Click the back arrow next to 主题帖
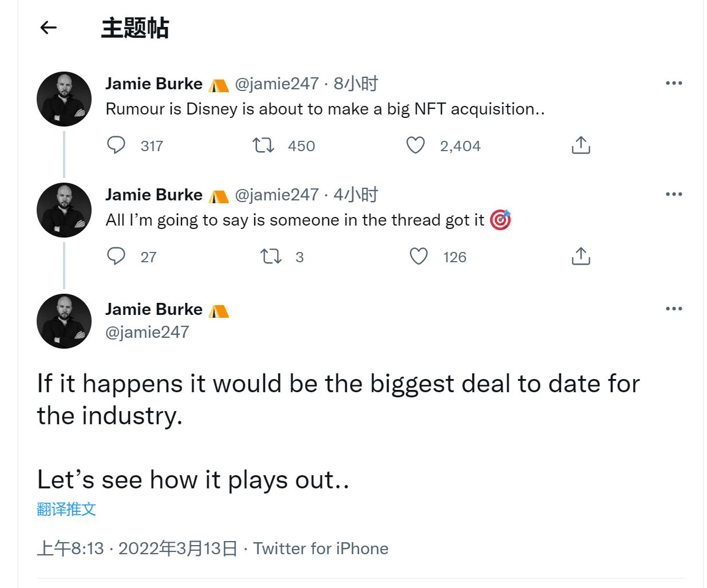 pos(49,27)
